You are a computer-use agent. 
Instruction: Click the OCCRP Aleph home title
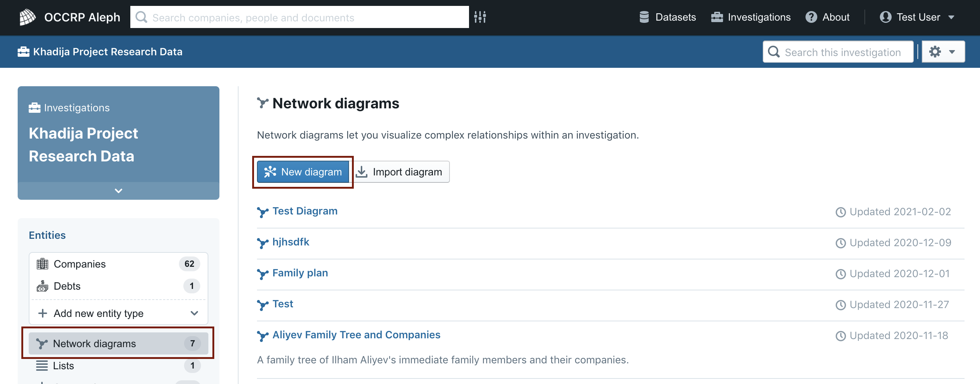(x=82, y=17)
